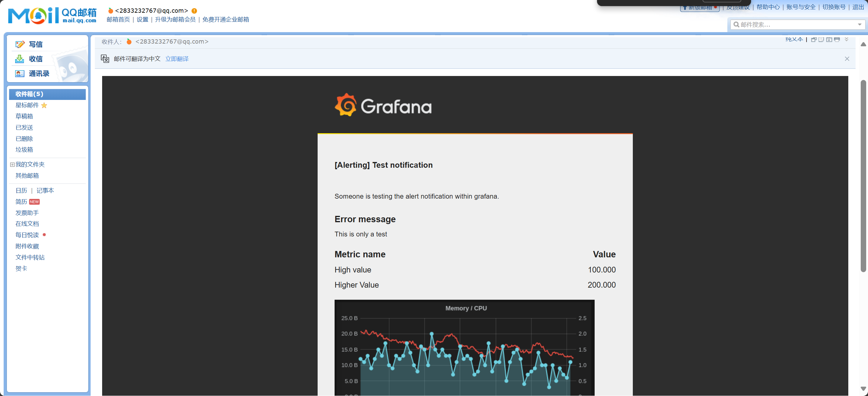868x396 pixels.
Task: Select the 收件箱(5) inbox folder
Action: [29, 94]
